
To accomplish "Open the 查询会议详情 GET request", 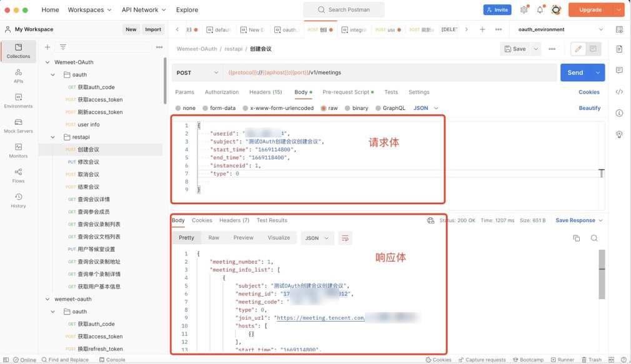I will click(x=94, y=200).
